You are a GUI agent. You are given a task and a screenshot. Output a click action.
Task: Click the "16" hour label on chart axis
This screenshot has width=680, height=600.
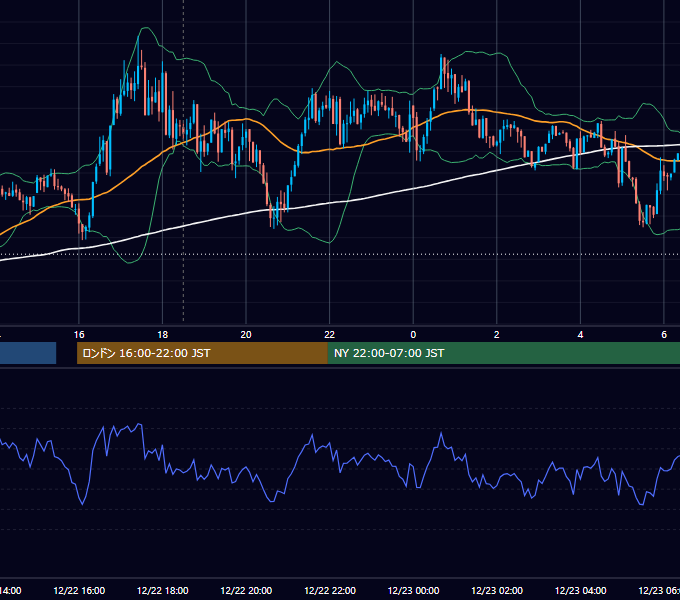pos(79,334)
